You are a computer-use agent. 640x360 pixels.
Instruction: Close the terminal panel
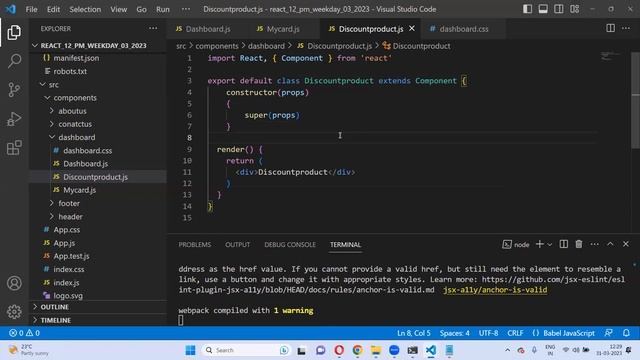[x=626, y=244]
